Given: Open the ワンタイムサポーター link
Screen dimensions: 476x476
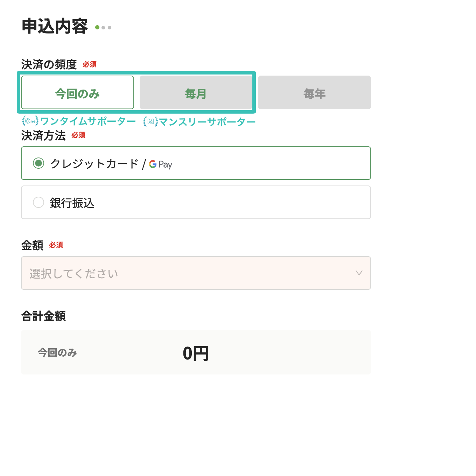Looking at the screenshot, I should tap(88, 121).
